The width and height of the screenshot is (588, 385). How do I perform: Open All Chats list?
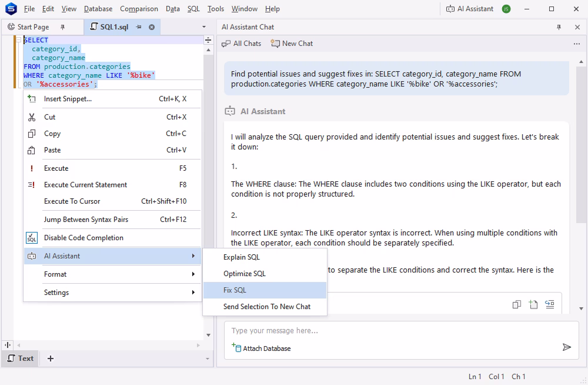coord(241,44)
